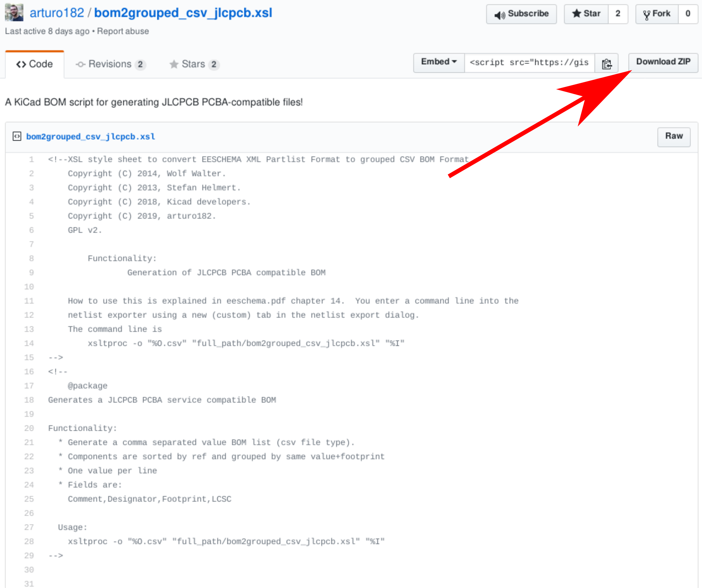Viewport: 702px width, 588px height.
Task: Click the Subscribe button
Action: click(521, 14)
